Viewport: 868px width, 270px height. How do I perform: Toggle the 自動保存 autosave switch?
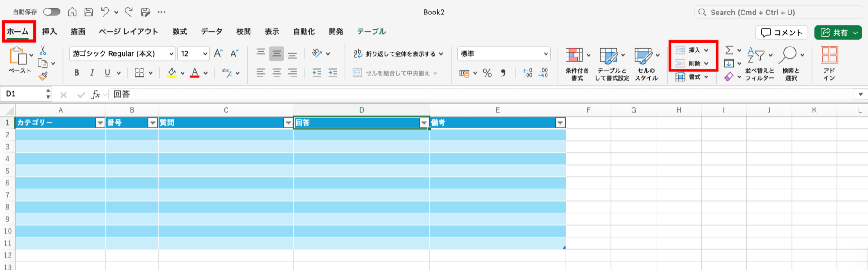pos(52,12)
